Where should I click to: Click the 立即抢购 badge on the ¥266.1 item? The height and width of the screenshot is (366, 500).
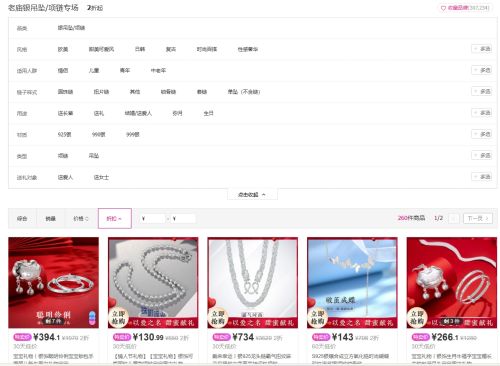pyautogui.click(x=417, y=318)
